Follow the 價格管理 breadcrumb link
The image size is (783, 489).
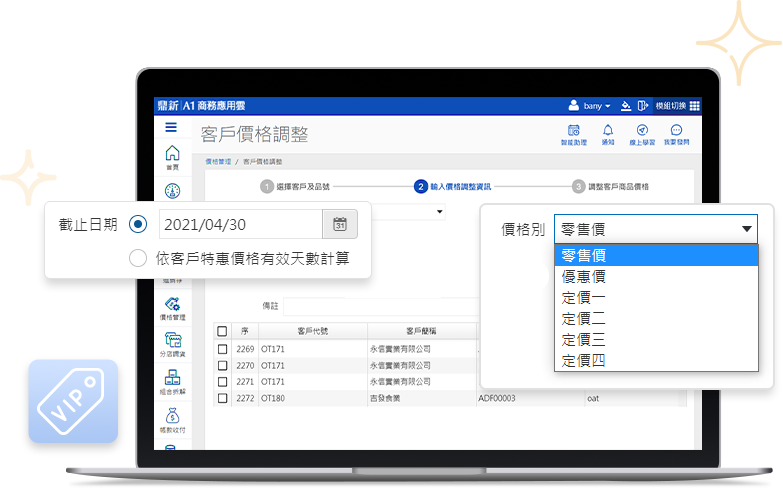pyautogui.click(x=218, y=161)
